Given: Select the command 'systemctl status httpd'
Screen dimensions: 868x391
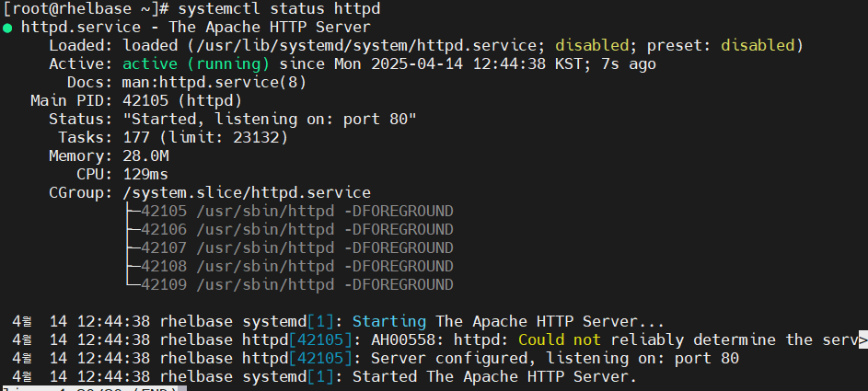Looking at the screenshot, I should (279, 9).
